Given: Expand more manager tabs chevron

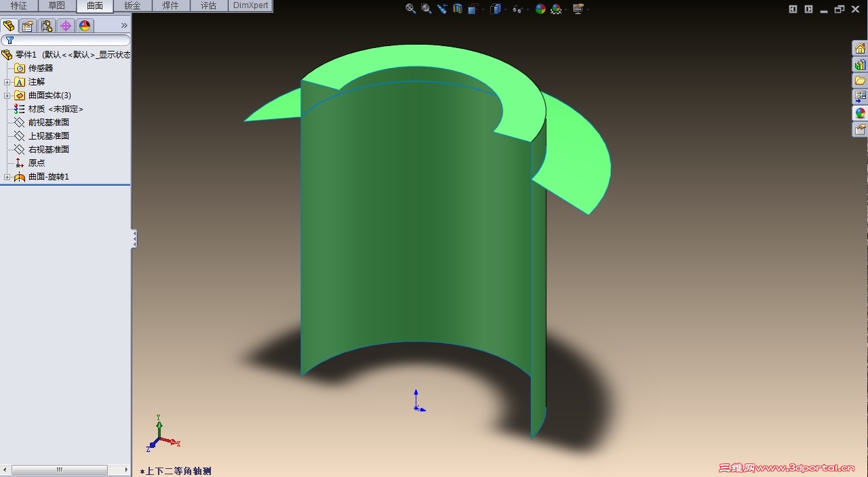Looking at the screenshot, I should click(x=124, y=26).
